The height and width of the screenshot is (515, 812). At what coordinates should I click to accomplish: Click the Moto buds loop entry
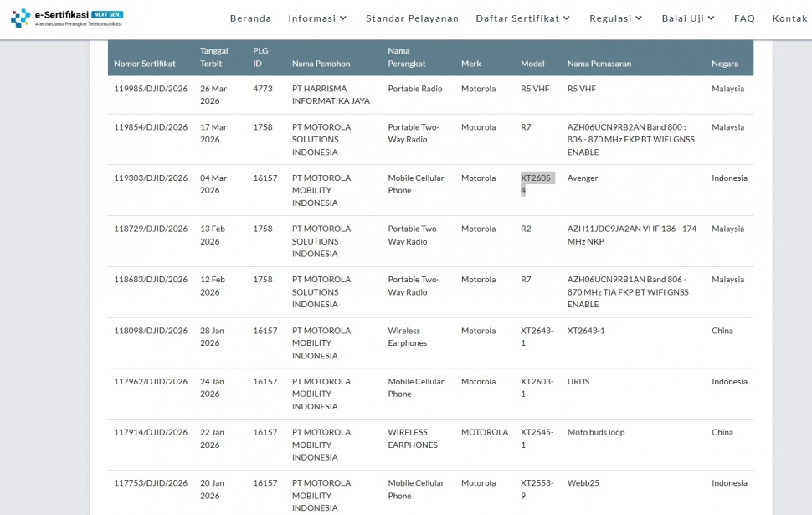point(595,432)
